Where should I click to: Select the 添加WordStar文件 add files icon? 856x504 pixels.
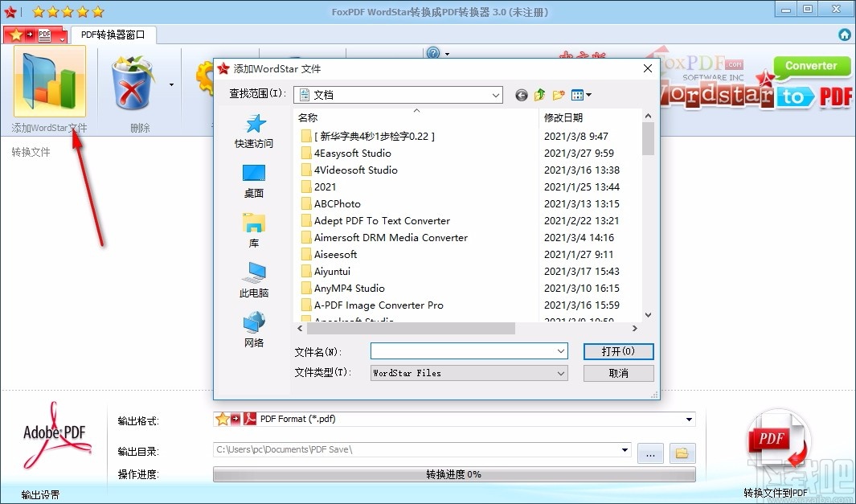pos(50,80)
